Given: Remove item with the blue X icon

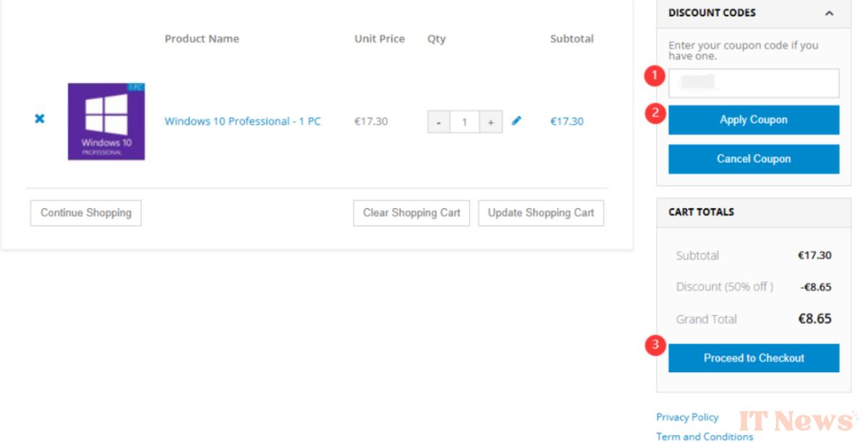Looking at the screenshot, I should (40, 119).
